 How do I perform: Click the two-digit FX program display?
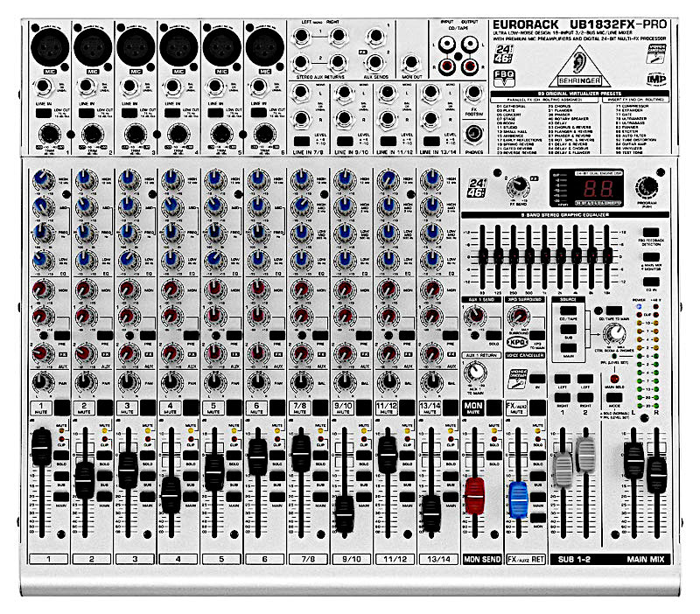598,189
